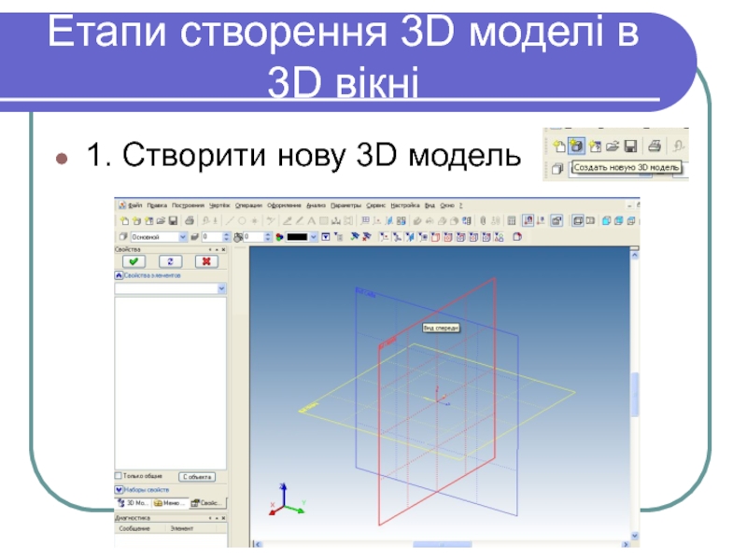Click the last of three blue cube view icons
Viewport: 747px width, 560px height.
pyautogui.click(x=631, y=220)
